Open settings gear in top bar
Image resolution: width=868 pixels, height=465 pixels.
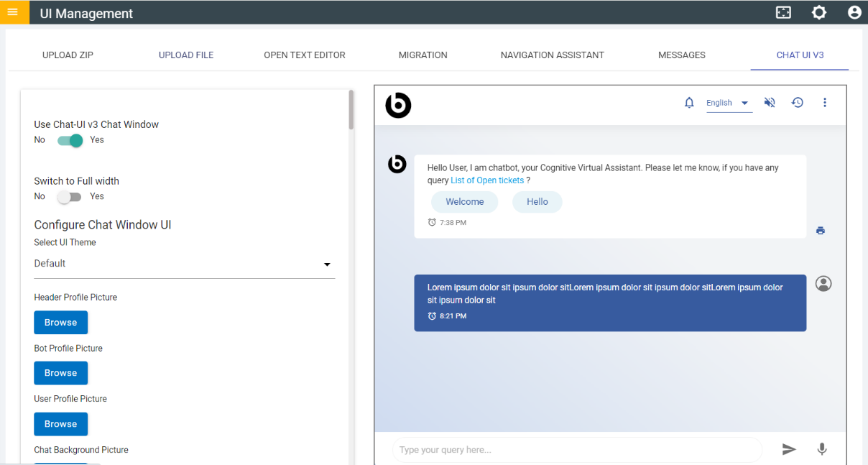819,13
